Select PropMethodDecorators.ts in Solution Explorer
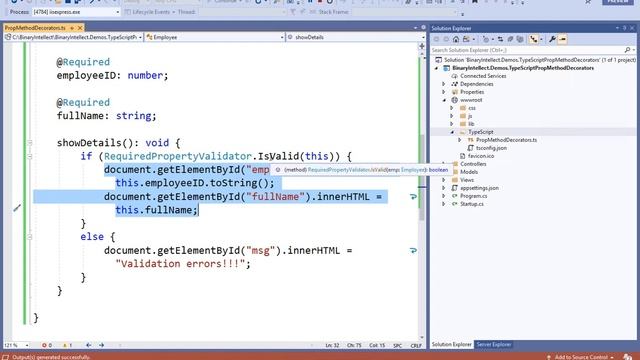The image size is (640, 360). [506, 140]
